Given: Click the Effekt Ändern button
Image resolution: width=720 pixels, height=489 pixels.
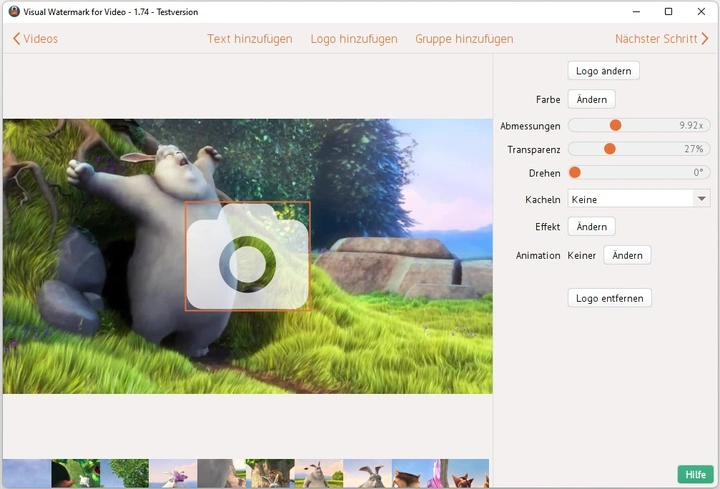Looking at the screenshot, I should coord(591,226).
